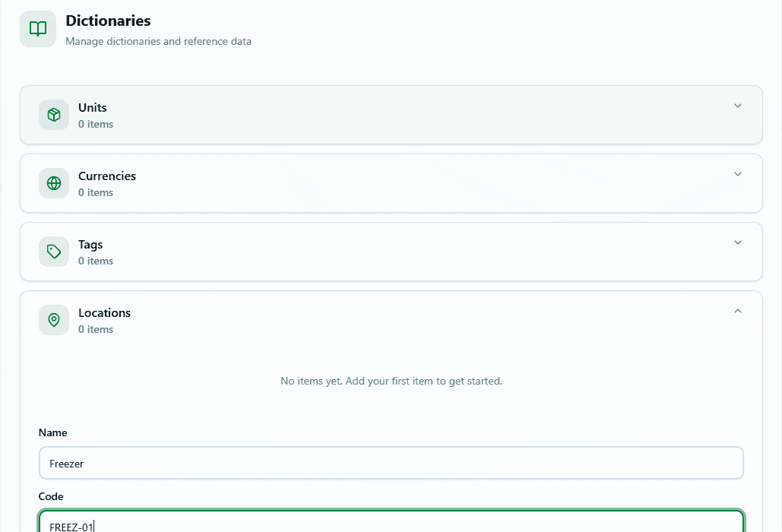Expand the Currencies section chevron
Screen dimensions: 782x532
pos(737,174)
